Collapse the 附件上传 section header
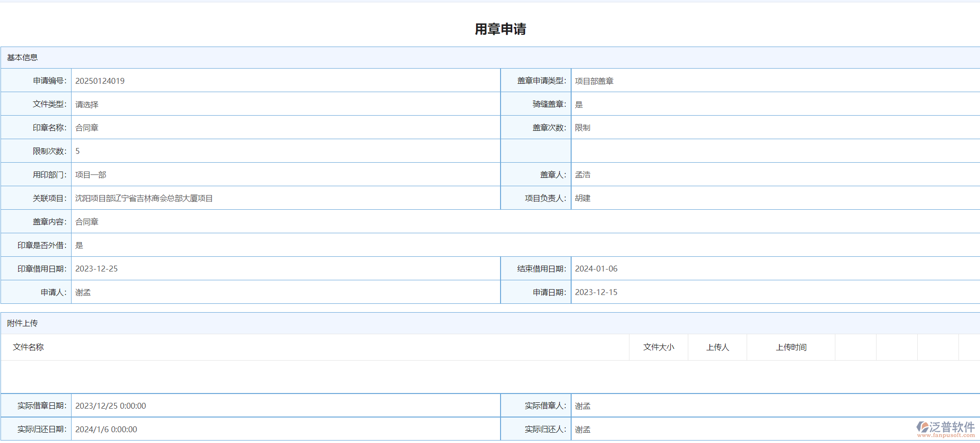This screenshot has width=980, height=443. [x=23, y=323]
